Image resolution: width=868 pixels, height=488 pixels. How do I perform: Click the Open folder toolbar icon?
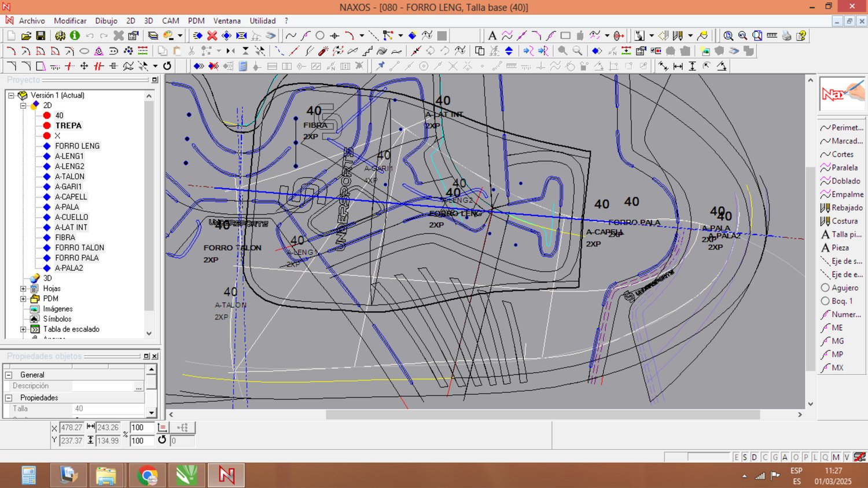(26, 36)
